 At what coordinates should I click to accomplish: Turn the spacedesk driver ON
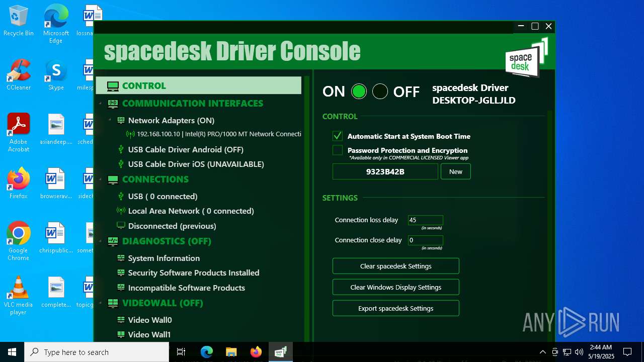click(359, 92)
